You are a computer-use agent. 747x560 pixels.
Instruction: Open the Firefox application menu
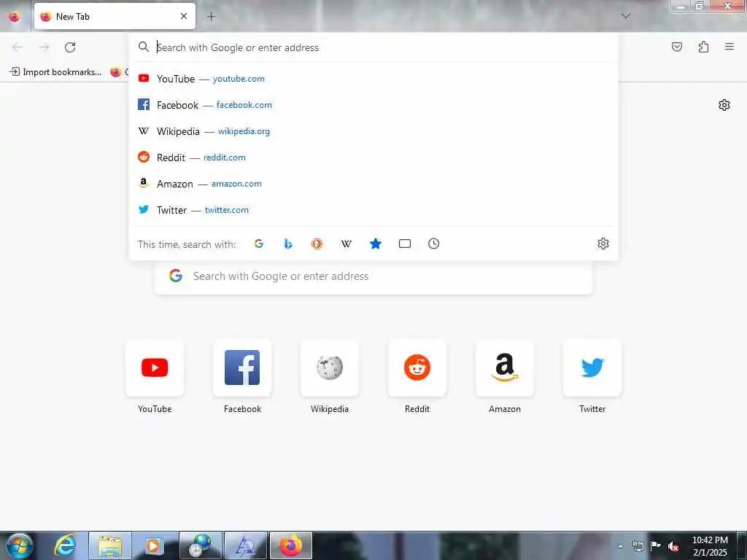coord(729,47)
